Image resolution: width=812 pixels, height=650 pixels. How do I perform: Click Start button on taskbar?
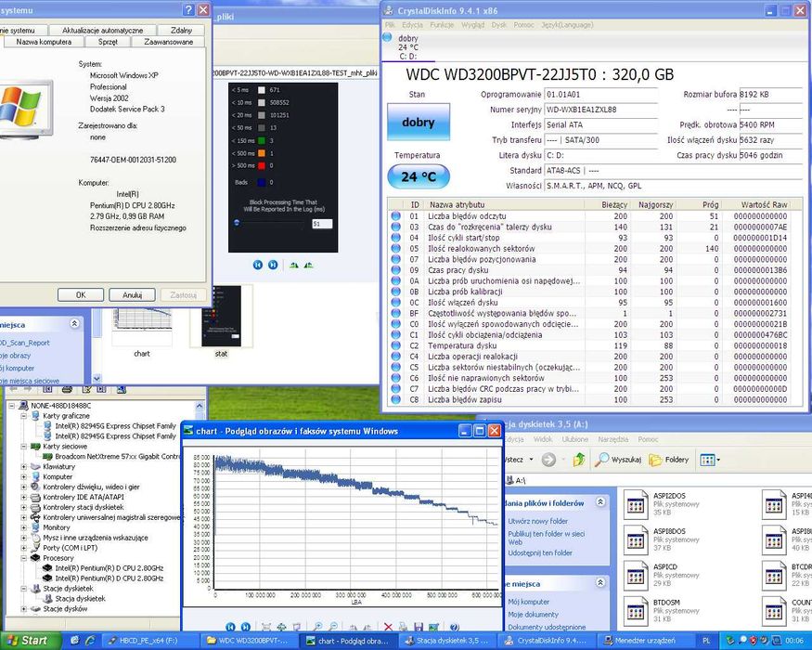coord(30,641)
